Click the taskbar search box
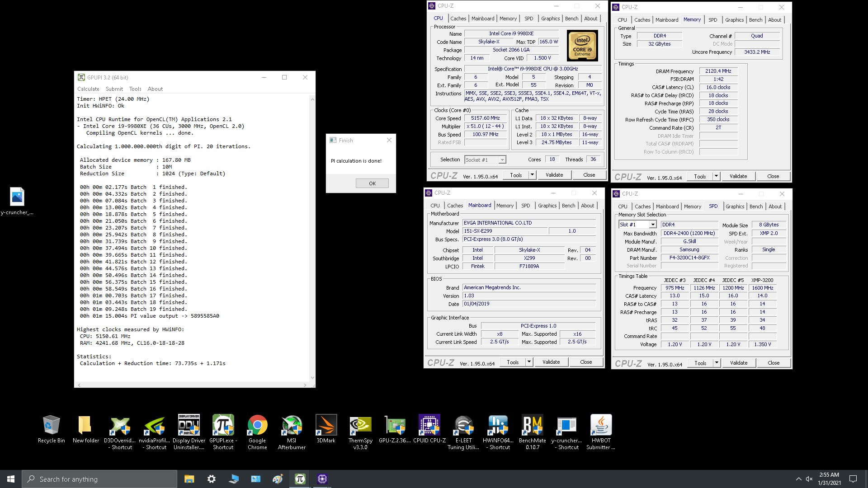Viewport: 868px width, 488px height. pyautogui.click(x=99, y=479)
